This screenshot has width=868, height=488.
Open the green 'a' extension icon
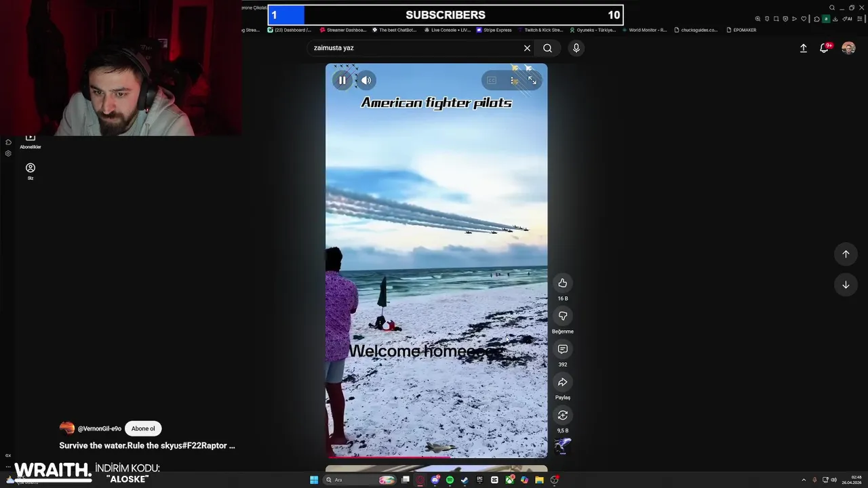(826, 18)
